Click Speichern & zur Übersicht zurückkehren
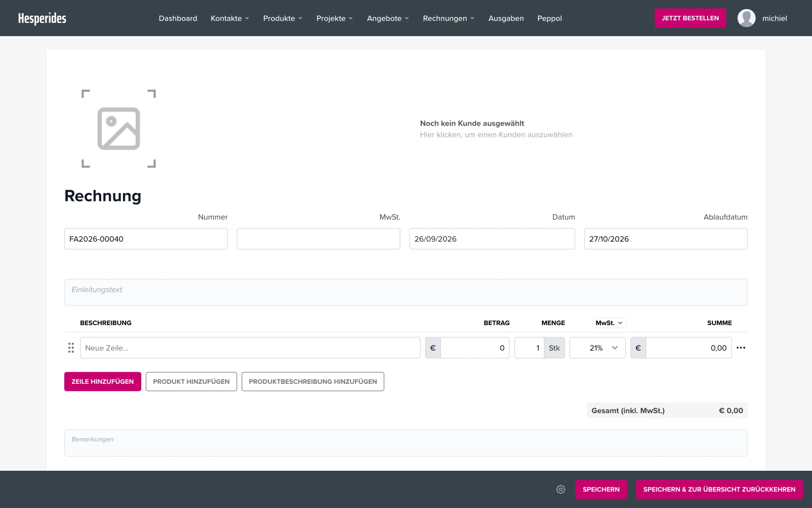 point(719,489)
